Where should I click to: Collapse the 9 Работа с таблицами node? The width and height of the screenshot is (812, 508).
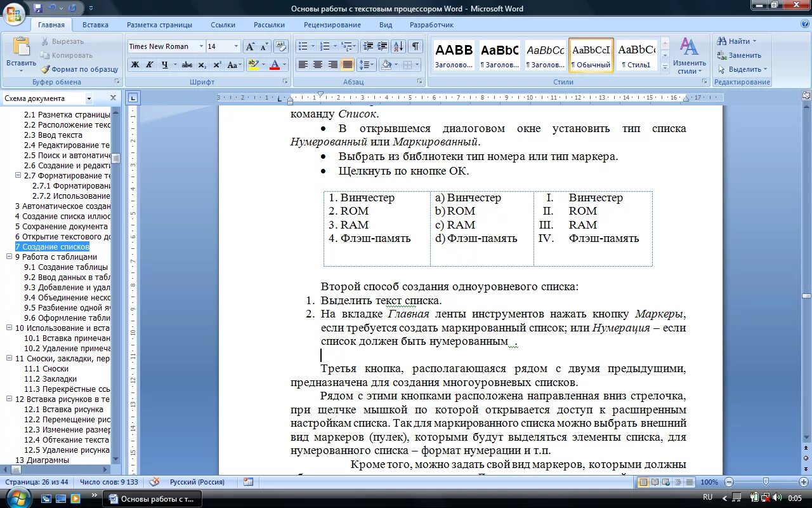pyautogui.click(x=9, y=257)
